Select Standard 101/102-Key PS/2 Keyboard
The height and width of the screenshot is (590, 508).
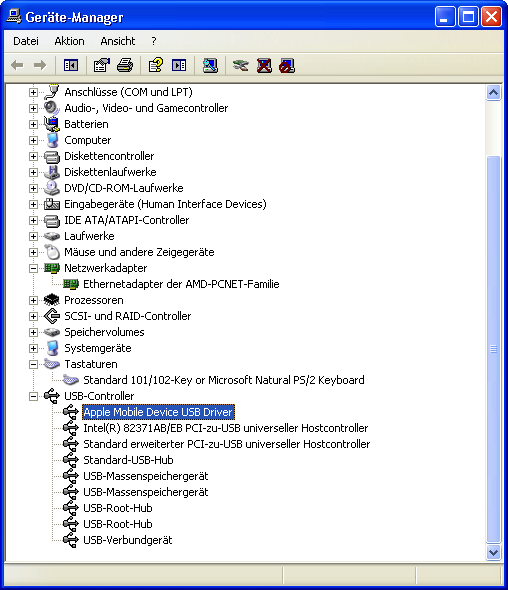[224, 380]
